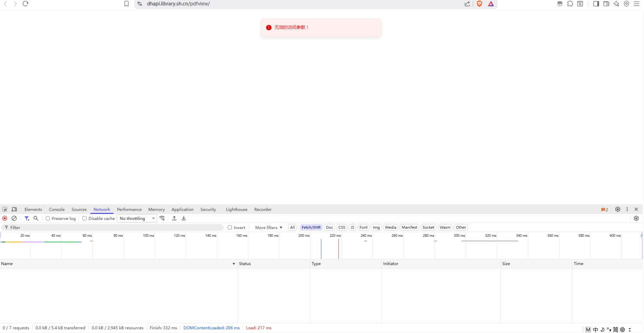Toggle the device toolbar icon
This screenshot has width=644, height=333.
click(14, 209)
